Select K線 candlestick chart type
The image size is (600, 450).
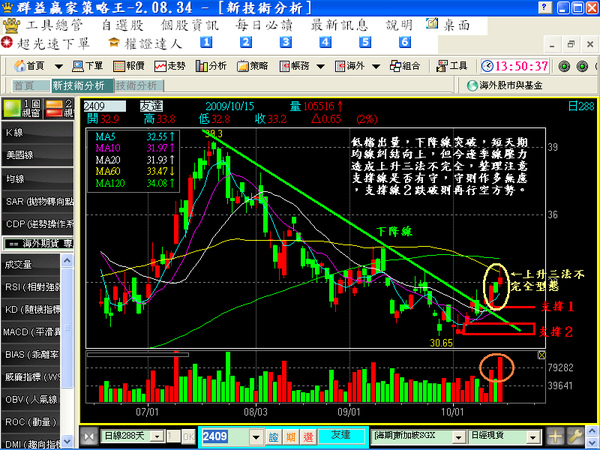38,133
